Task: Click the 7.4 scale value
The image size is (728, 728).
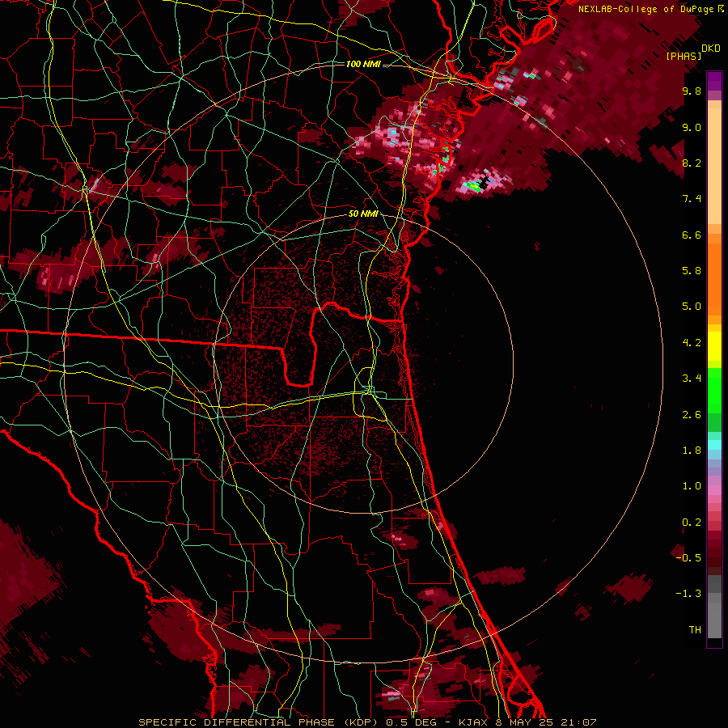Action: (x=692, y=199)
